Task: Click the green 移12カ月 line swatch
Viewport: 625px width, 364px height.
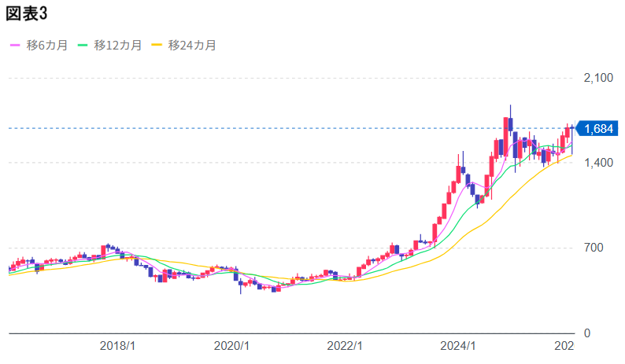Action: pyautogui.click(x=83, y=46)
